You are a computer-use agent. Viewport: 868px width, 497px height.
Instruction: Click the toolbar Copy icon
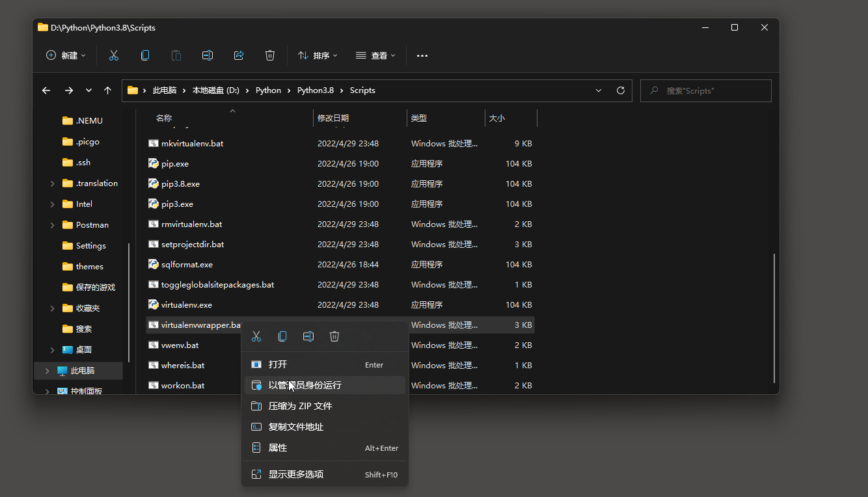(145, 56)
